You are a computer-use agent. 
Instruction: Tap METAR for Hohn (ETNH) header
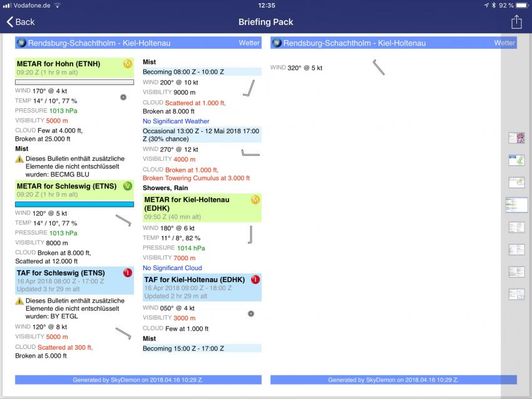click(x=74, y=68)
